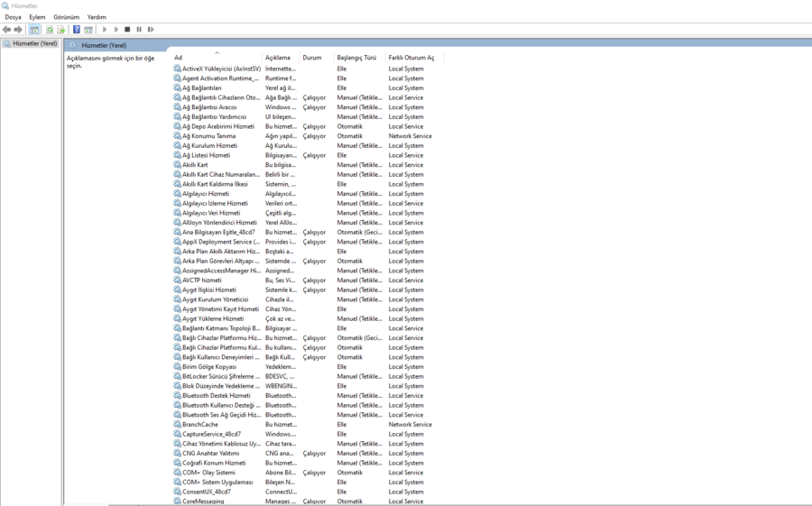
Task: Click the Export List toolbar icon
Action: pos(61,30)
